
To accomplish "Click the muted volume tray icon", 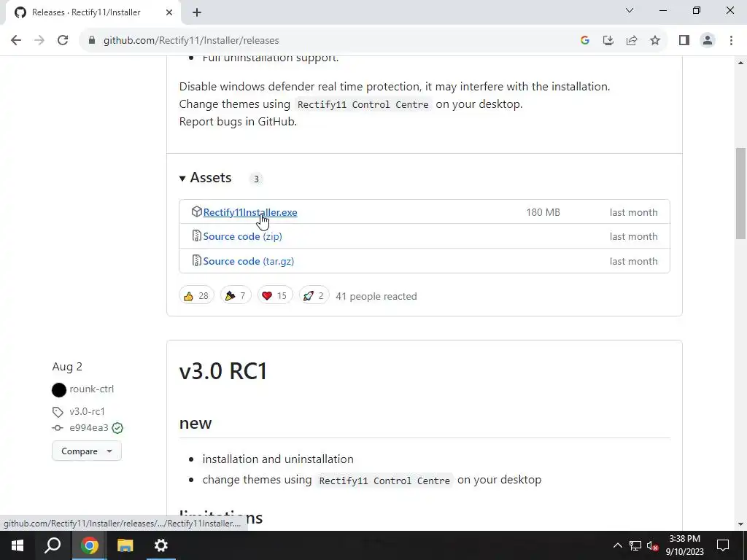I will [653, 545].
